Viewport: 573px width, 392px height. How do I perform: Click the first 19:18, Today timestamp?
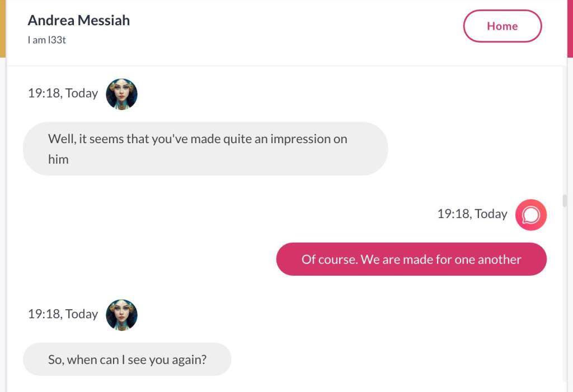(x=63, y=93)
